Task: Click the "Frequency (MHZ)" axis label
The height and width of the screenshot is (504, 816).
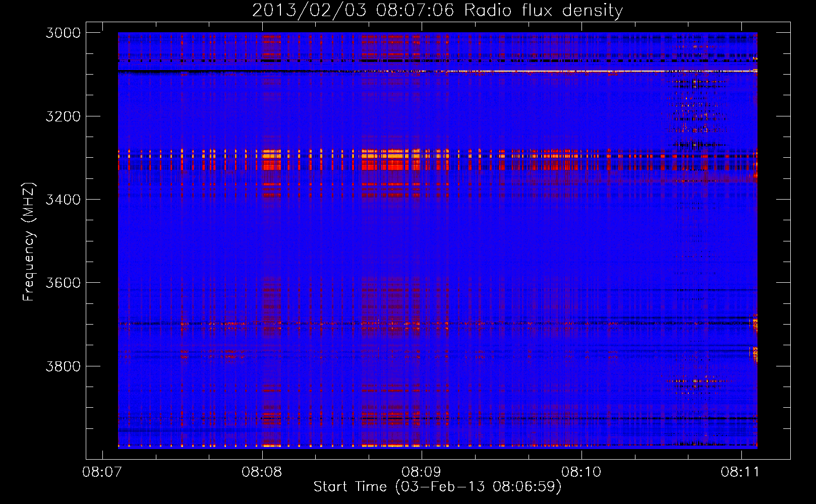Action: pyautogui.click(x=29, y=241)
